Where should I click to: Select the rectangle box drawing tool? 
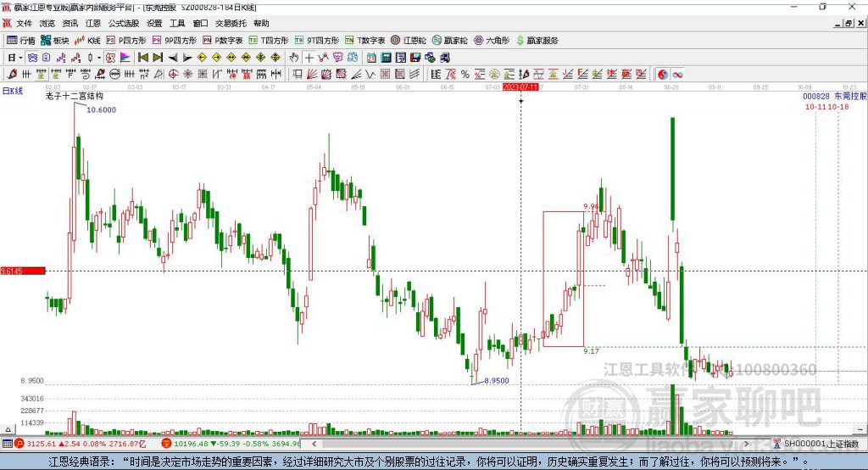coord(298,75)
